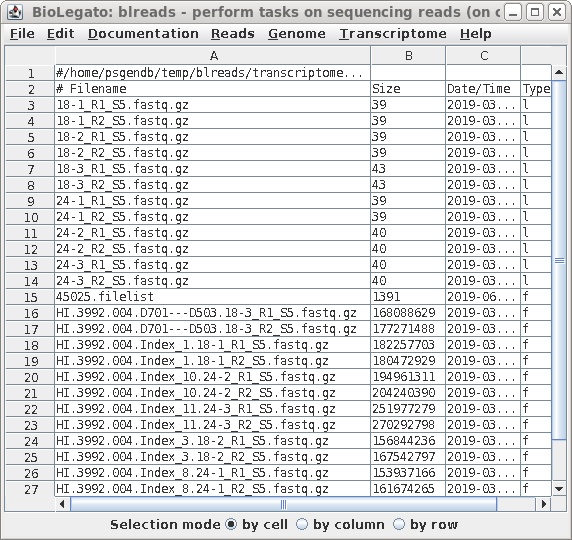
Task: Select cell 18-1_R1_S5.fastq.gz in row 3
Action: point(213,105)
